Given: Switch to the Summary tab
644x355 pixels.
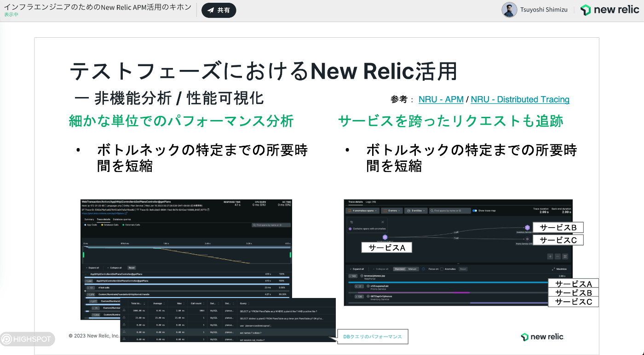Looking at the screenshot, I should [89, 219].
